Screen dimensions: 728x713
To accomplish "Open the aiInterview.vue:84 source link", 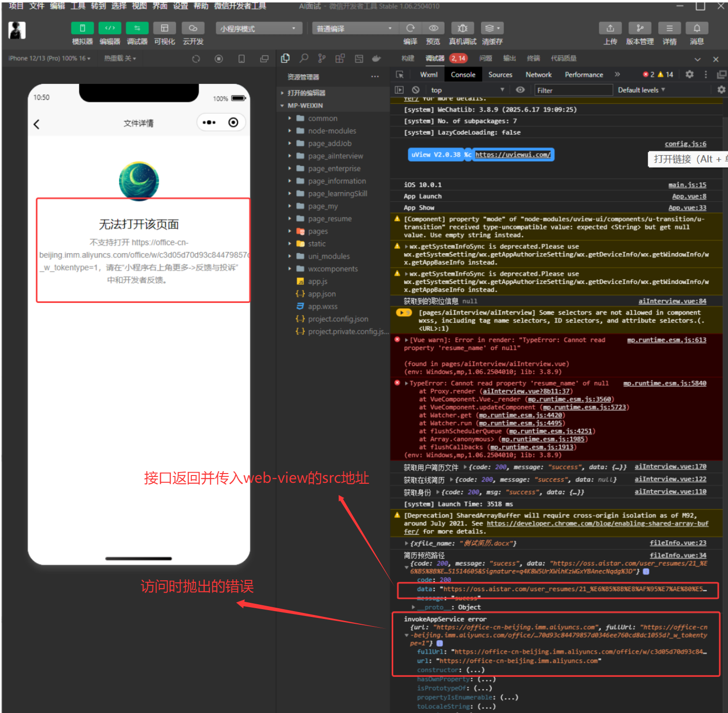I will 672,301.
